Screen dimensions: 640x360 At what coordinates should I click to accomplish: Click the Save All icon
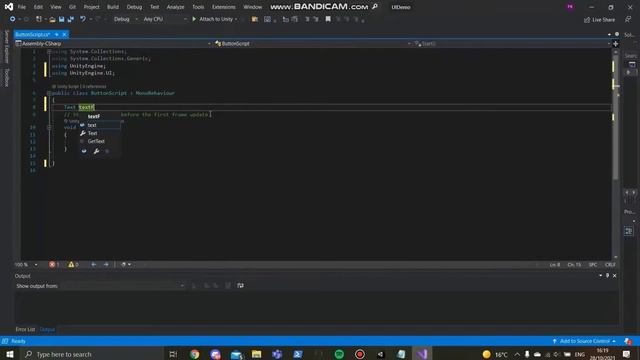click(x=71, y=19)
